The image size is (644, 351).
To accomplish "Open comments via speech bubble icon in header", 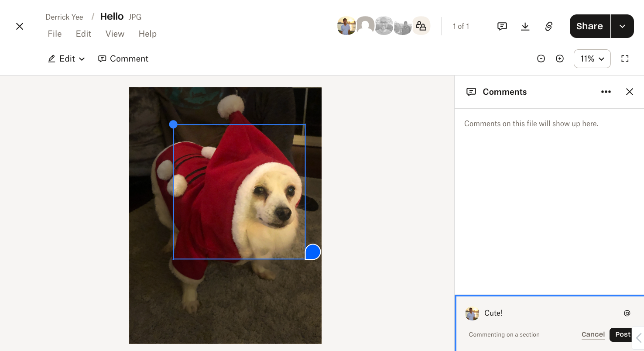I will click(x=502, y=26).
